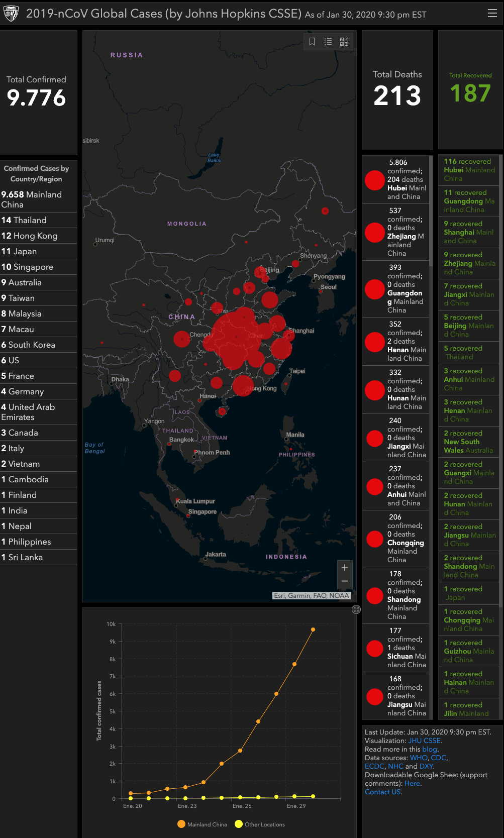Open the blog link
This screenshot has width=504, height=838.
[x=429, y=749]
